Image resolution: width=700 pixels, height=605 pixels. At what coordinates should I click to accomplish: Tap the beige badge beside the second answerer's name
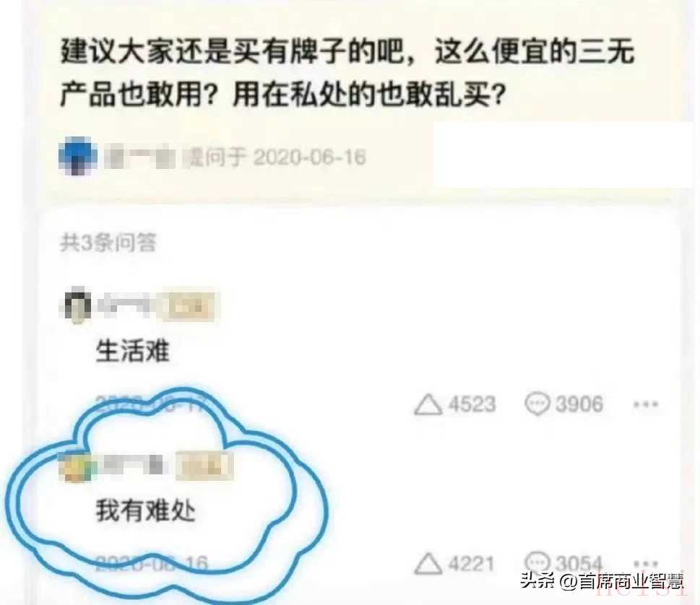(204, 466)
